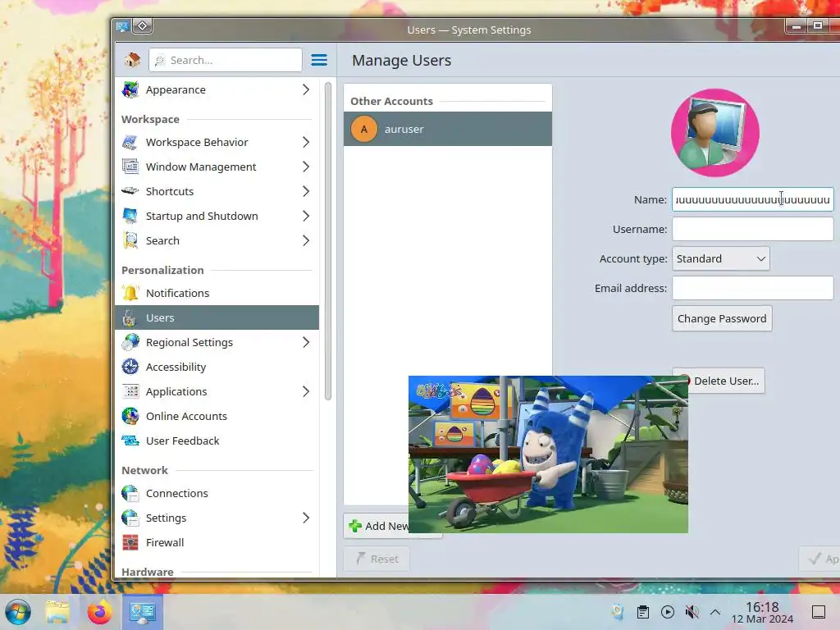Viewport: 840px width, 630px height.
Task: Click the Notifications bell icon
Action: [130, 293]
